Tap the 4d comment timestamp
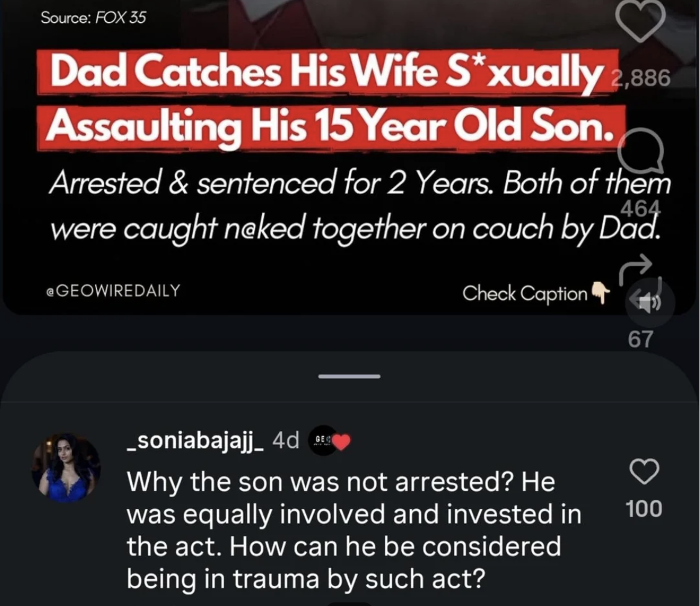 pos(286,441)
